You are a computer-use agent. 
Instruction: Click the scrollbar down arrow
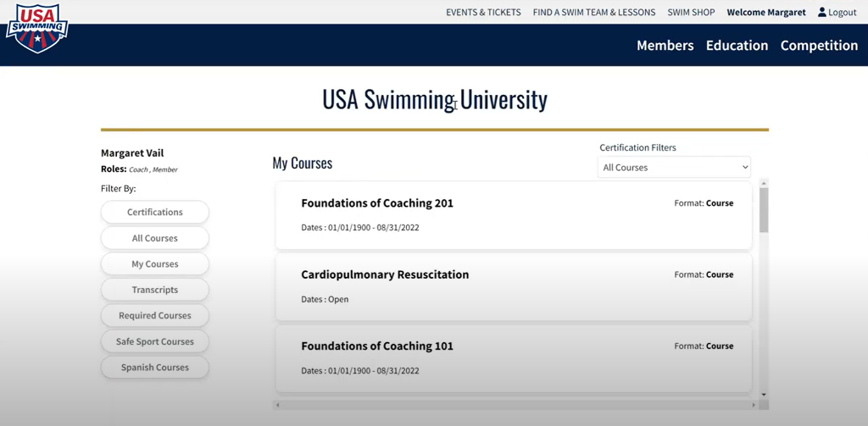pyautogui.click(x=764, y=395)
